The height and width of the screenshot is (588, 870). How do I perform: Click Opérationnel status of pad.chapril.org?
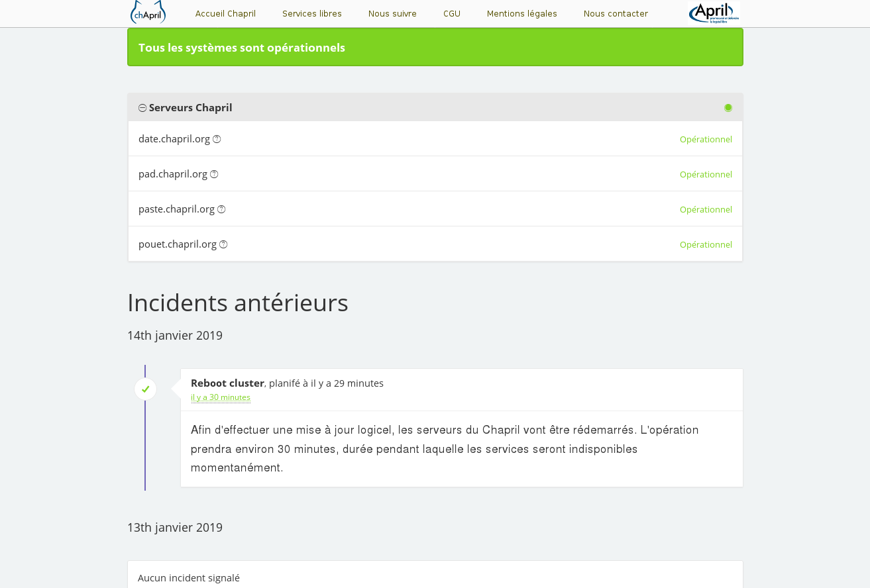click(706, 175)
